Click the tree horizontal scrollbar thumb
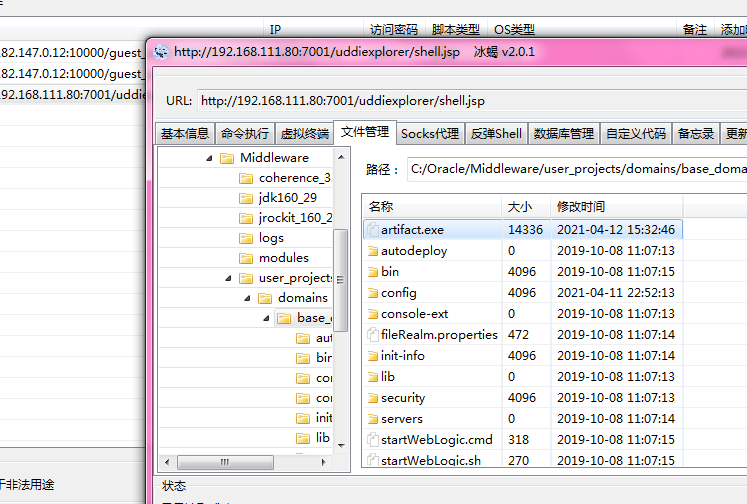Viewport: 747px width, 504px height. 225,462
